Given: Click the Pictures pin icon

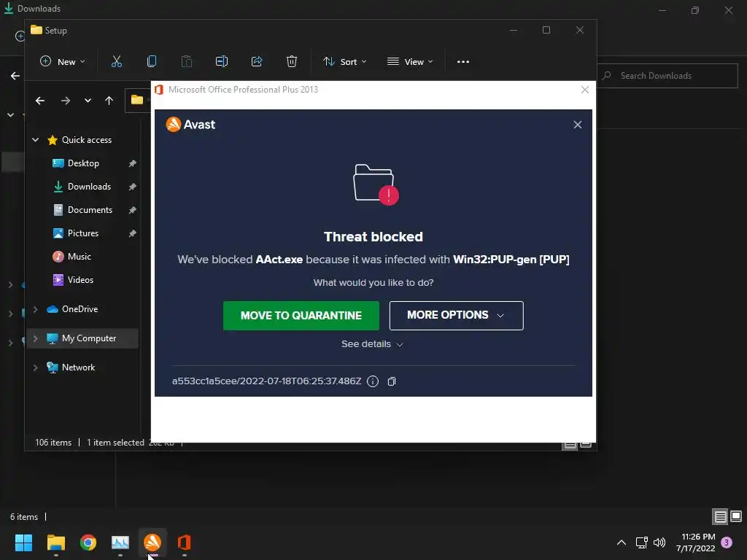Looking at the screenshot, I should 133,233.
